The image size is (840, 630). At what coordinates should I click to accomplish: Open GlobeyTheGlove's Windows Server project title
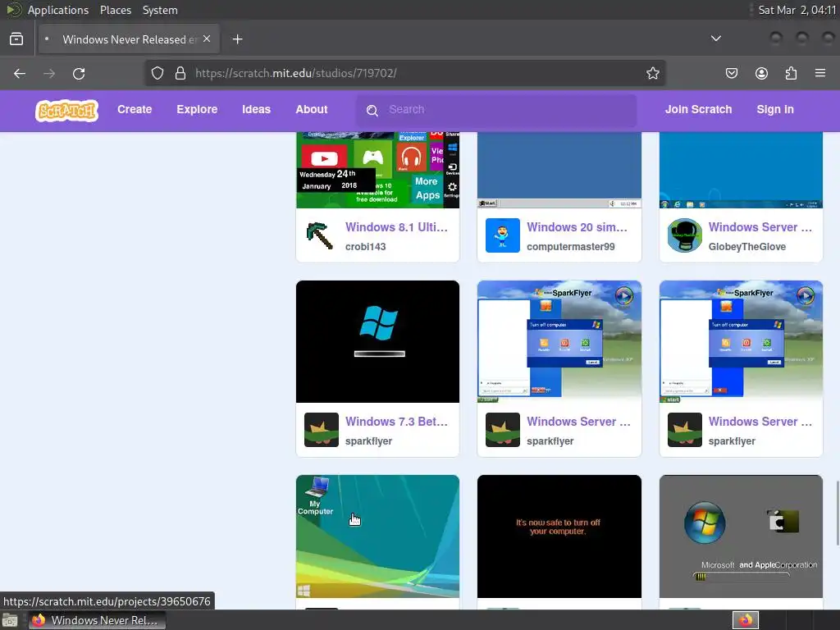pos(760,227)
